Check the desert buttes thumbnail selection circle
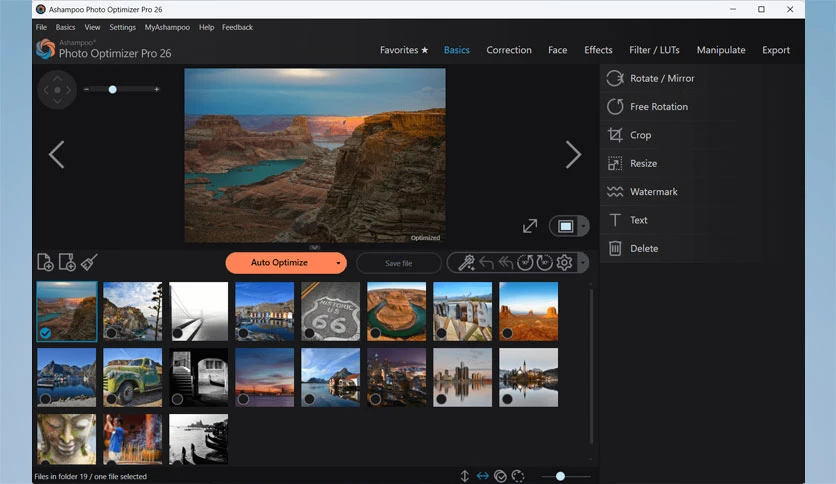 click(x=508, y=334)
